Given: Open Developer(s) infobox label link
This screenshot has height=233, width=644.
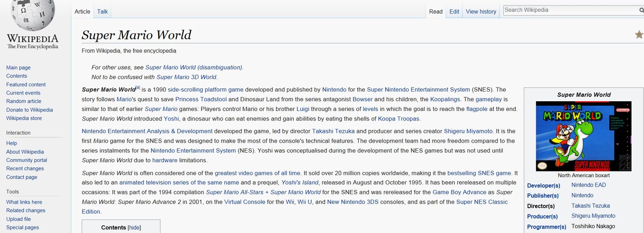Looking at the screenshot, I should [543, 186].
